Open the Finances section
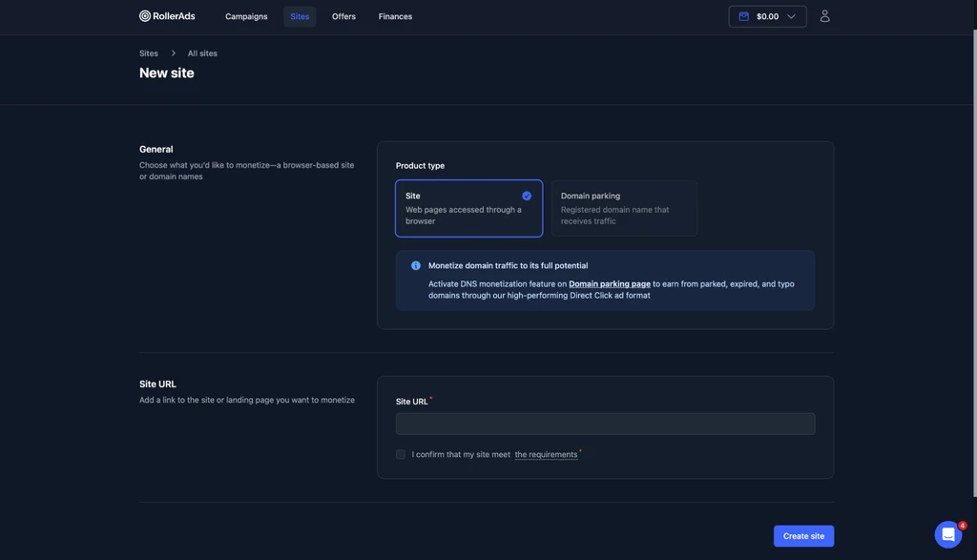Screen dimensions: 977x560 point(395,16)
